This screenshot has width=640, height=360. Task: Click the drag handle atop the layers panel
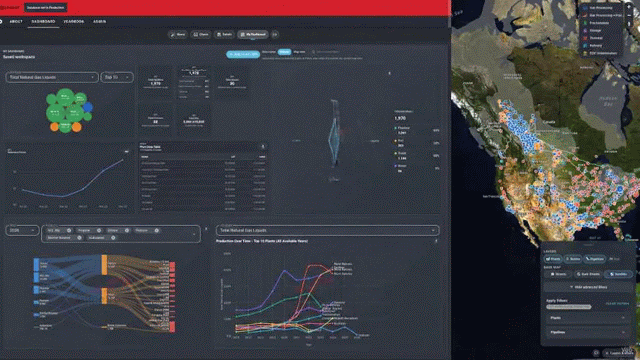[588, 244]
